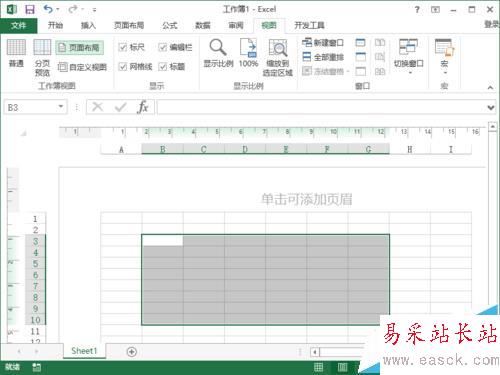Click into the formula bar input

321,107
